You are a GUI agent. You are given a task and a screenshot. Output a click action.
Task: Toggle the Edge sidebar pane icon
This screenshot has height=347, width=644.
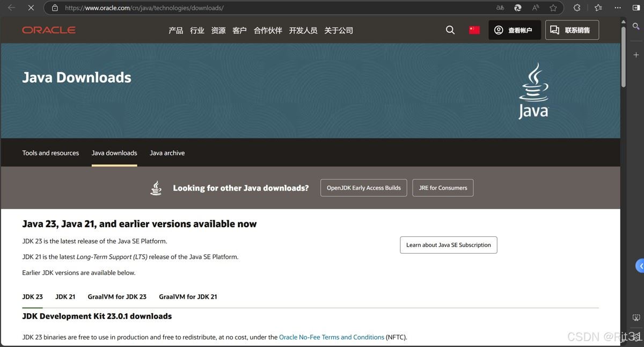coord(636,8)
